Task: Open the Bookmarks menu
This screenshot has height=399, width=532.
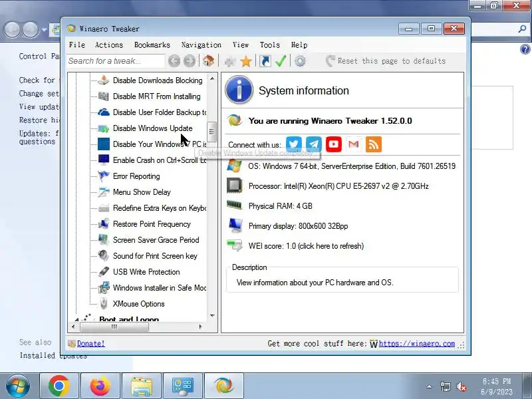Action: tap(152, 45)
